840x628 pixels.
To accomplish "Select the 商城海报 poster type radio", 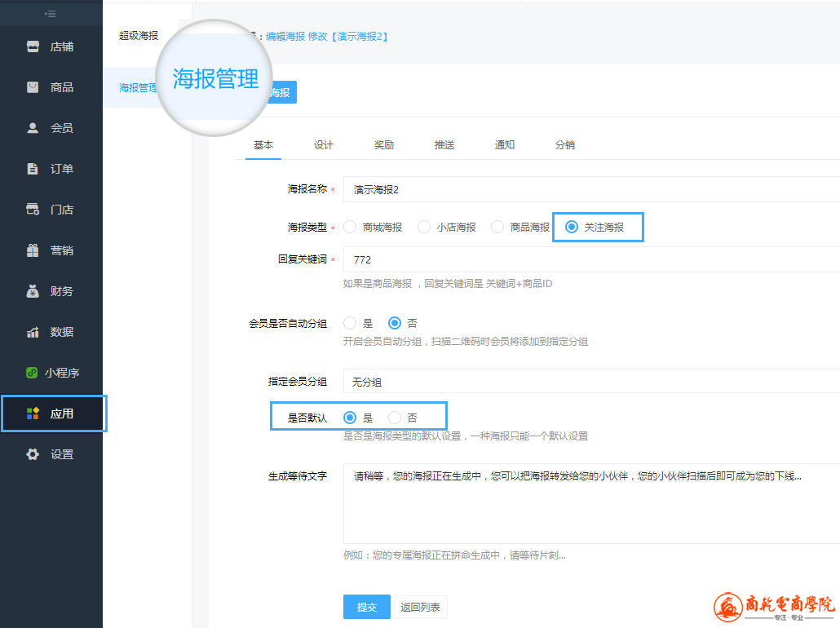I will [x=351, y=228].
